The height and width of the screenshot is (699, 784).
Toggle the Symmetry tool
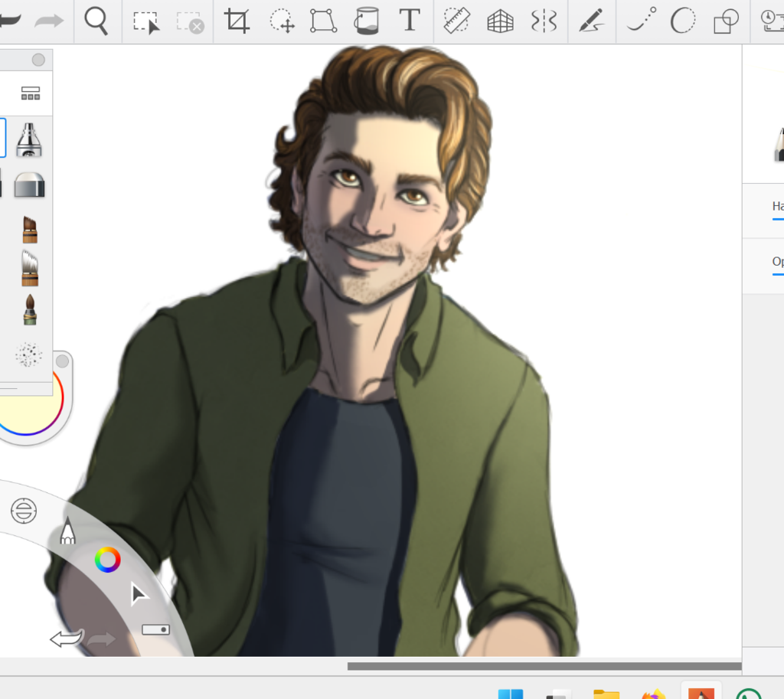pyautogui.click(x=544, y=21)
